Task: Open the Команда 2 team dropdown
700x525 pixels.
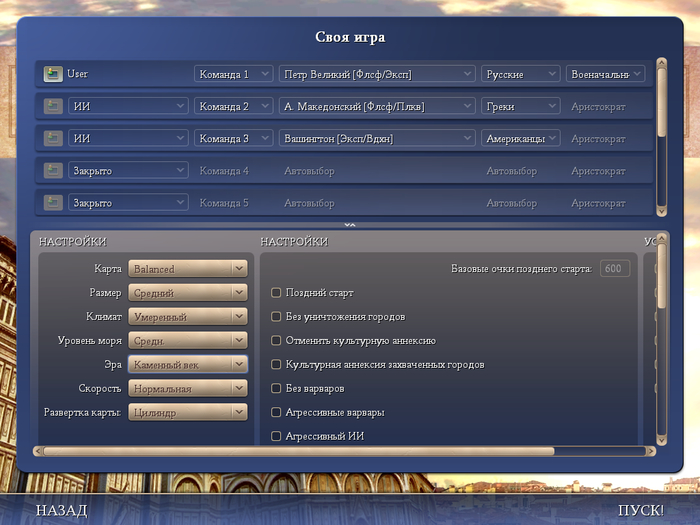Action: (x=233, y=106)
